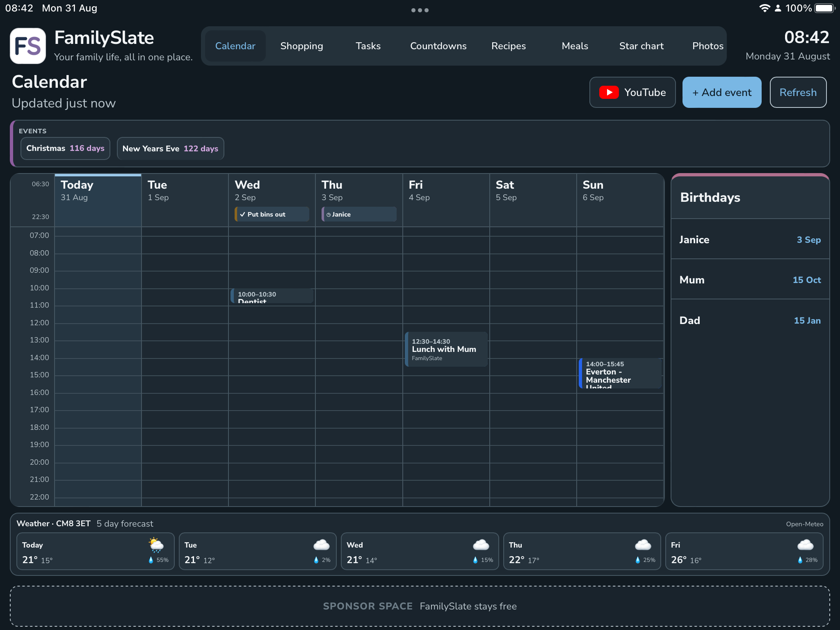
Task: Open the Shopping tab
Action: point(302,46)
